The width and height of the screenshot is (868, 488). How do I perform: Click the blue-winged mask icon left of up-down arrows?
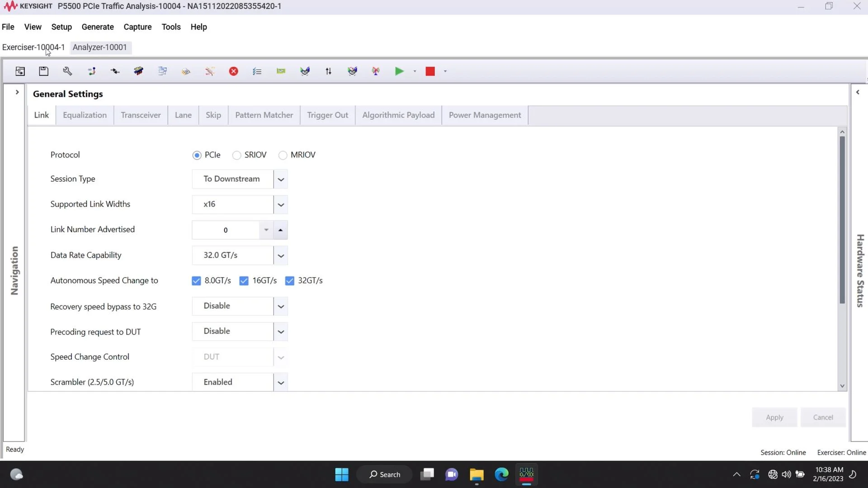coord(305,71)
